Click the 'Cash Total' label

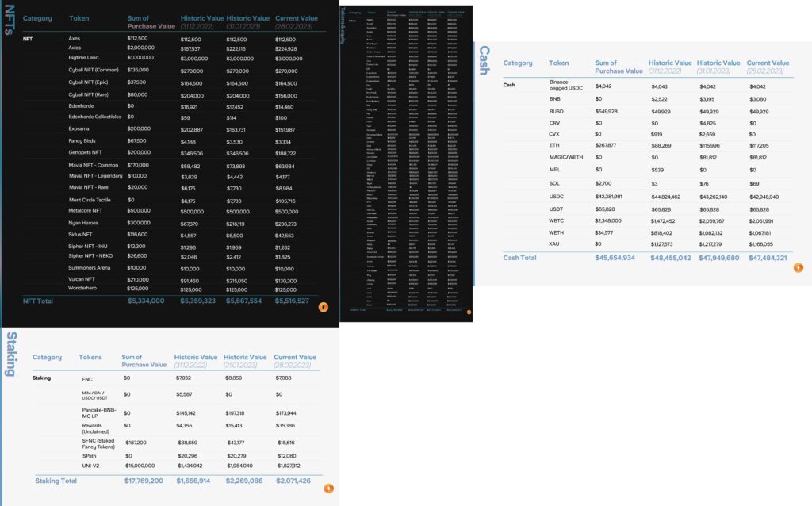[520, 258]
